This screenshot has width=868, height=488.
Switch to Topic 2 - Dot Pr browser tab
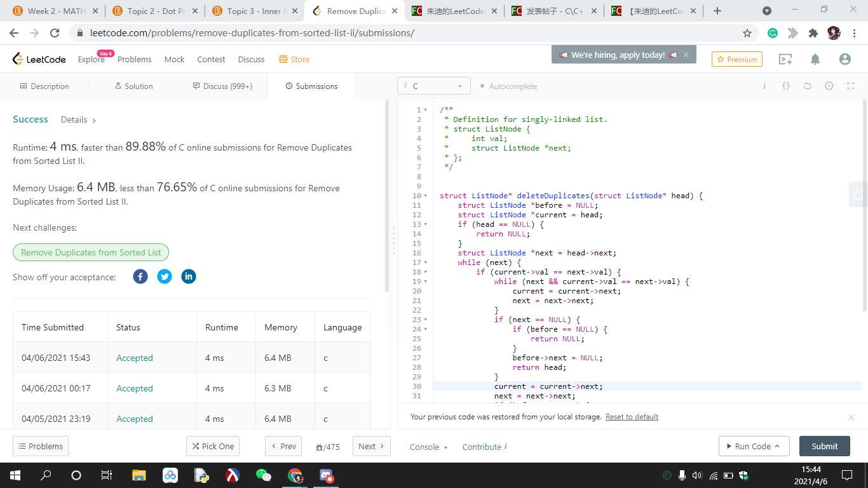click(155, 11)
